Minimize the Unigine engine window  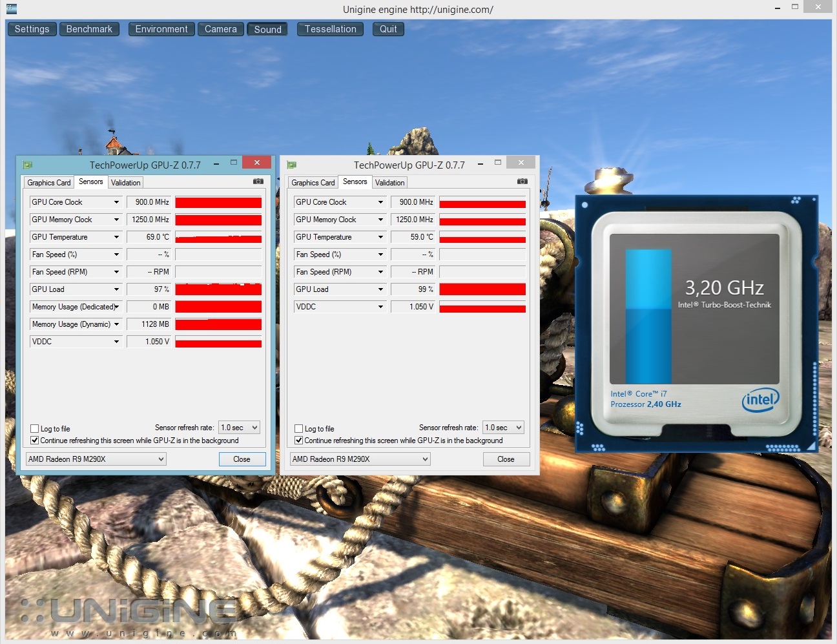(x=778, y=8)
